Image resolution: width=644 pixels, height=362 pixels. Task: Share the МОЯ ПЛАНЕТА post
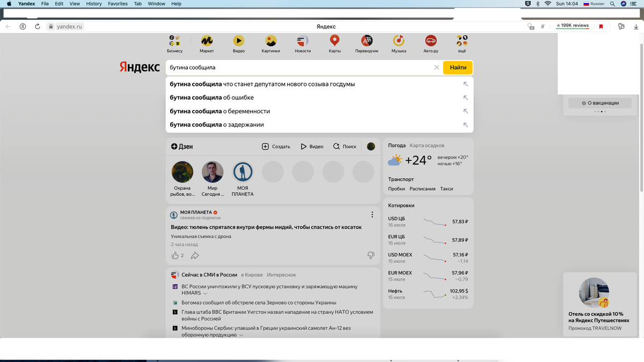tap(195, 255)
